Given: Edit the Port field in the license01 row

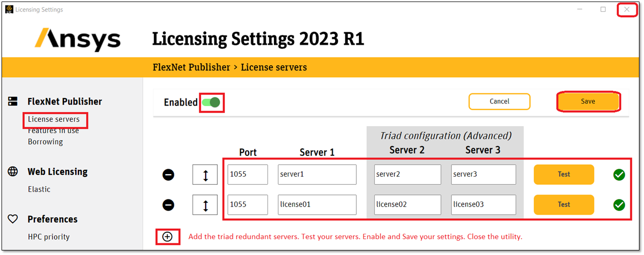Looking at the screenshot, I should 248,205.
